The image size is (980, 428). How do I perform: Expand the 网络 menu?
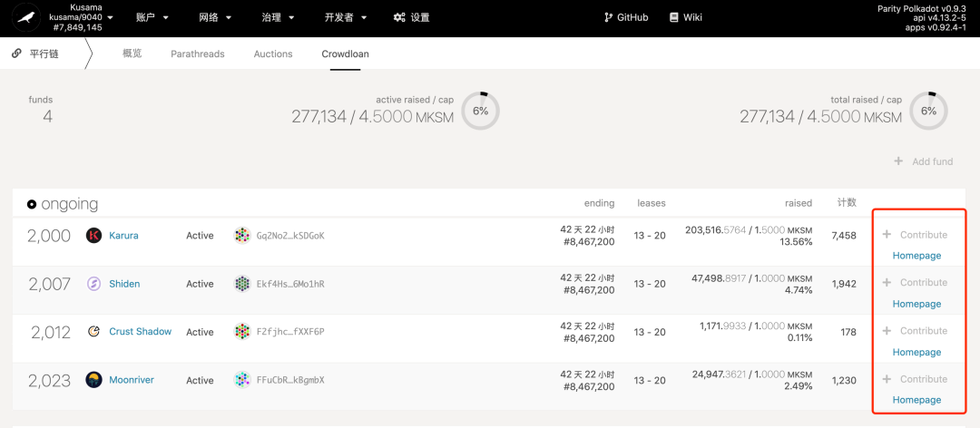coord(216,17)
